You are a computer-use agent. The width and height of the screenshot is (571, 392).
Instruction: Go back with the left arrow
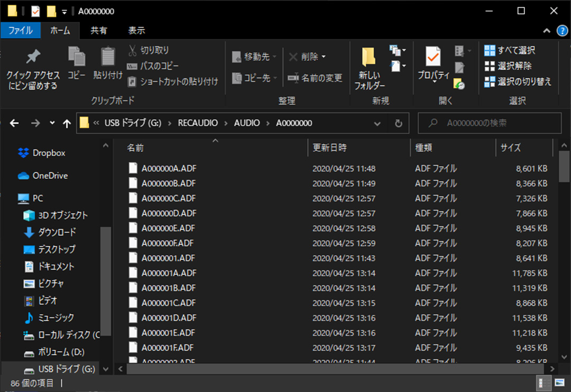click(14, 124)
